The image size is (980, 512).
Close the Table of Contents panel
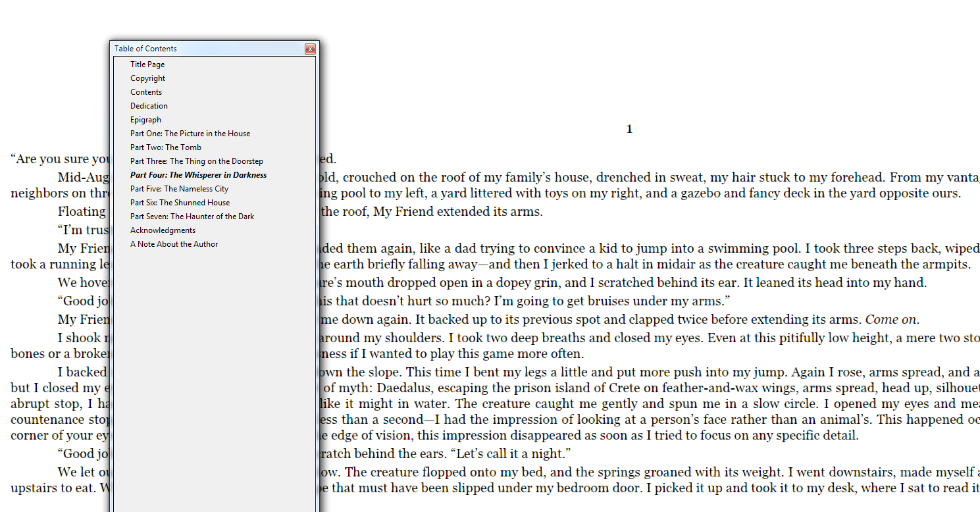point(310,49)
